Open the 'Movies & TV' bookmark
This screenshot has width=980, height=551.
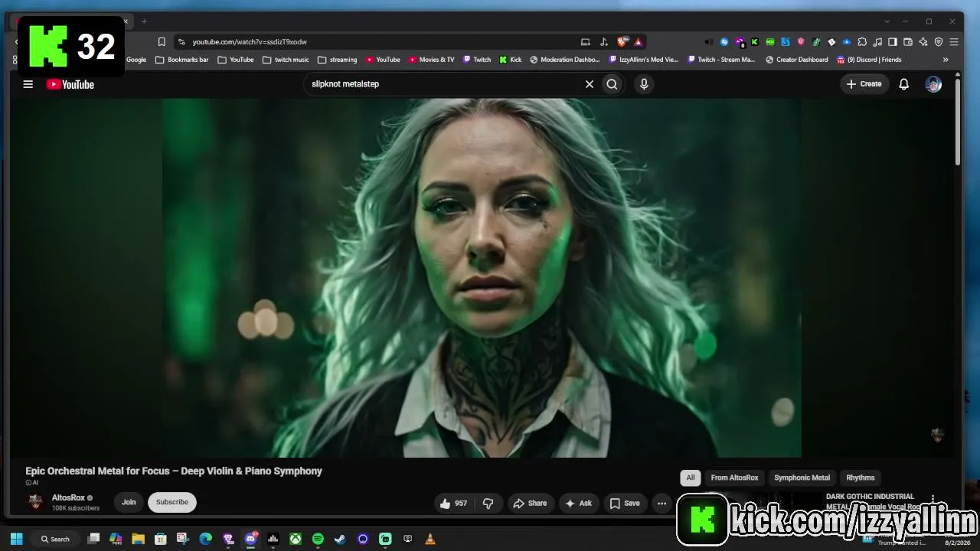point(431,60)
